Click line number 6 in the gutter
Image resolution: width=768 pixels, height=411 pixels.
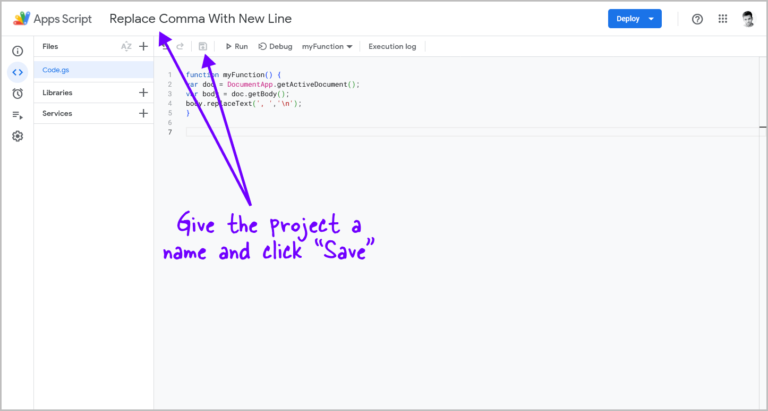point(170,122)
